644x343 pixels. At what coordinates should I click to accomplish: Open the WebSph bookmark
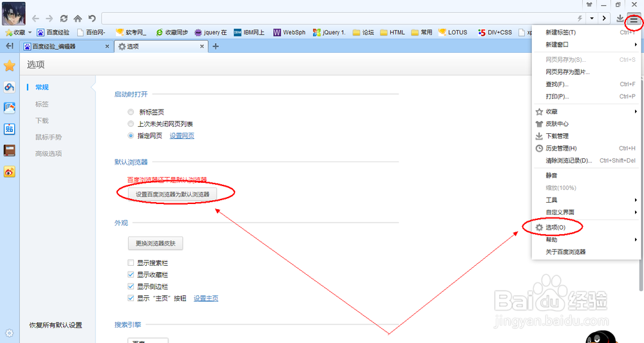coord(289,32)
